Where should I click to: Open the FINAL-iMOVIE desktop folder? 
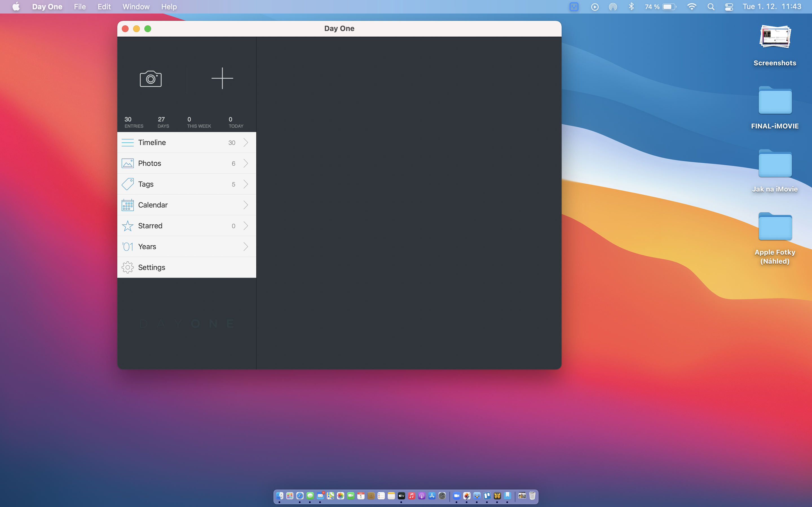tap(775, 101)
